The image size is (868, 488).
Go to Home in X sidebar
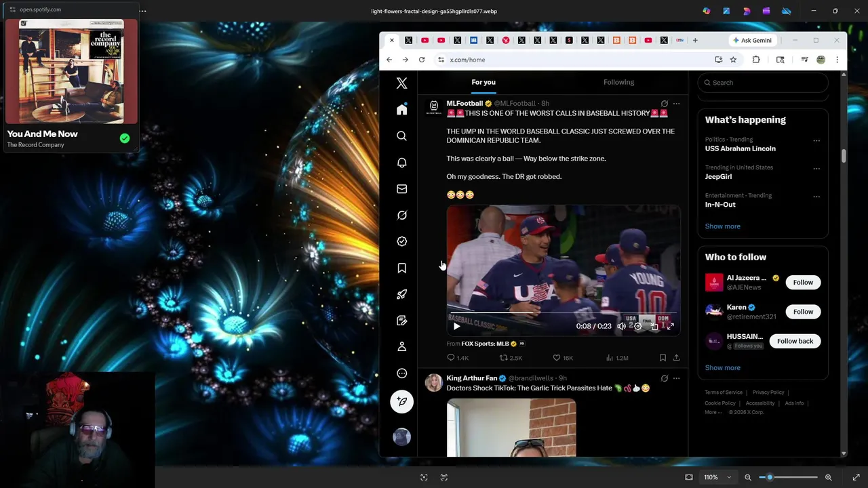coord(401,110)
